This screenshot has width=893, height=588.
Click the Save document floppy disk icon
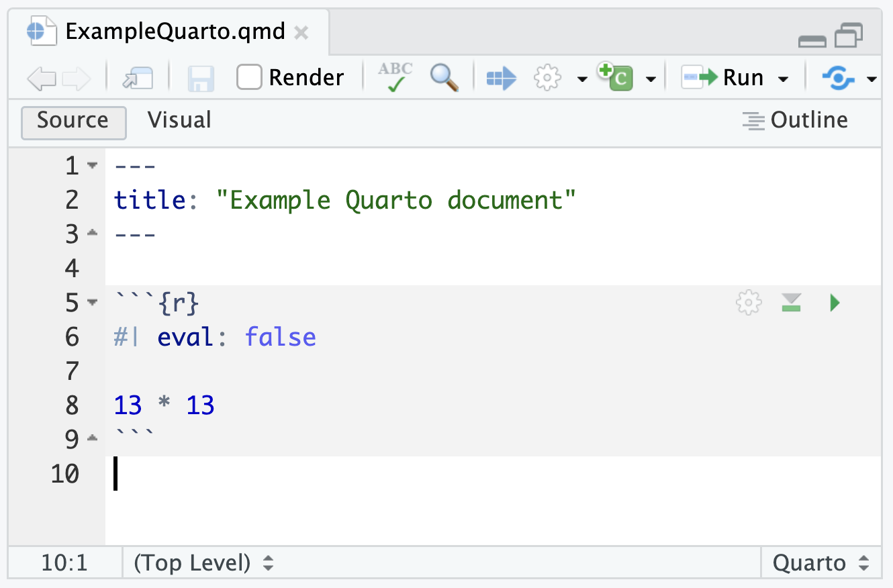pos(200,79)
